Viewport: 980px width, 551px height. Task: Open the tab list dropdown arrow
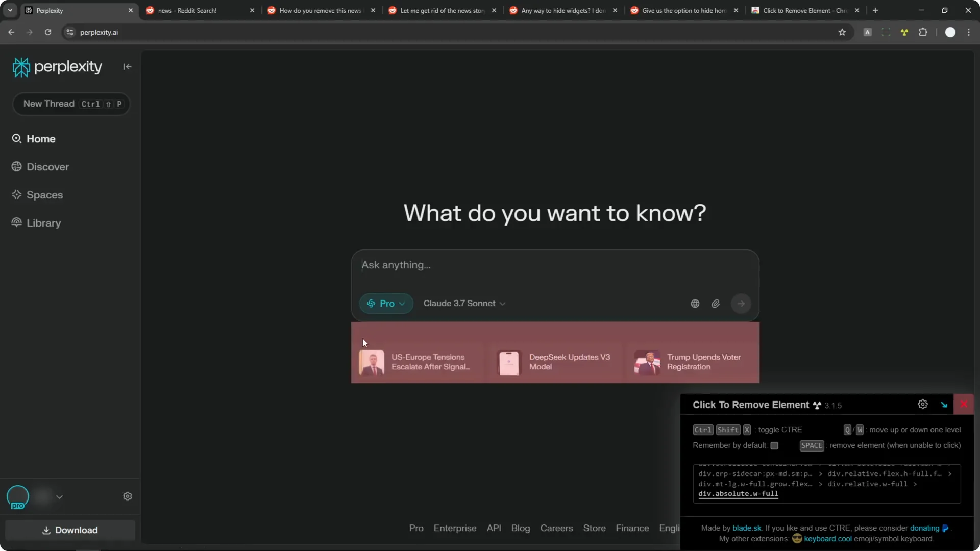10,10
